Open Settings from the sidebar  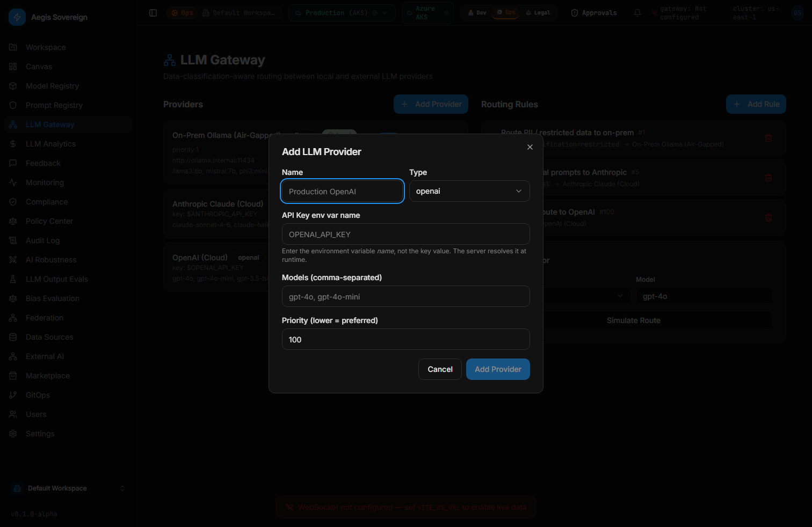pos(68,434)
